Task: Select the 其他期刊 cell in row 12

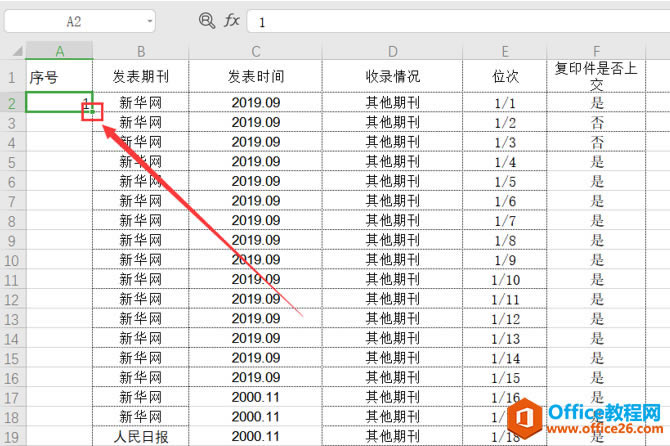Action: [x=392, y=299]
